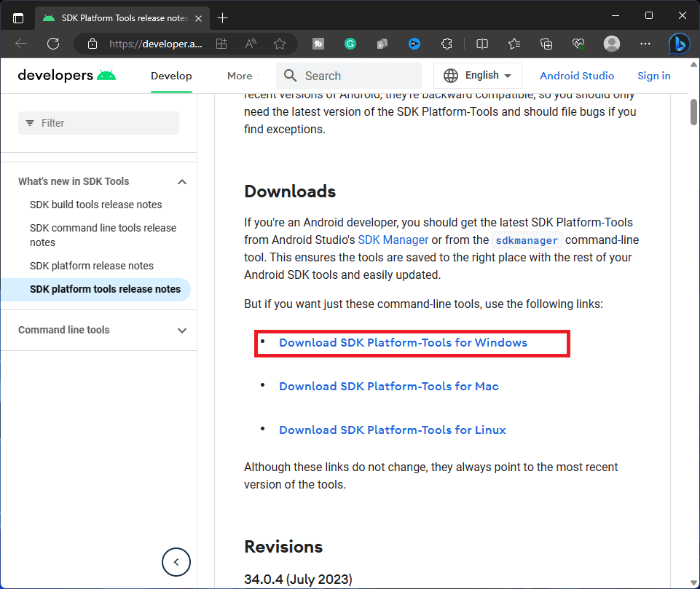Add page to favorites with star icon
The width and height of the screenshot is (700, 589).
tap(280, 44)
